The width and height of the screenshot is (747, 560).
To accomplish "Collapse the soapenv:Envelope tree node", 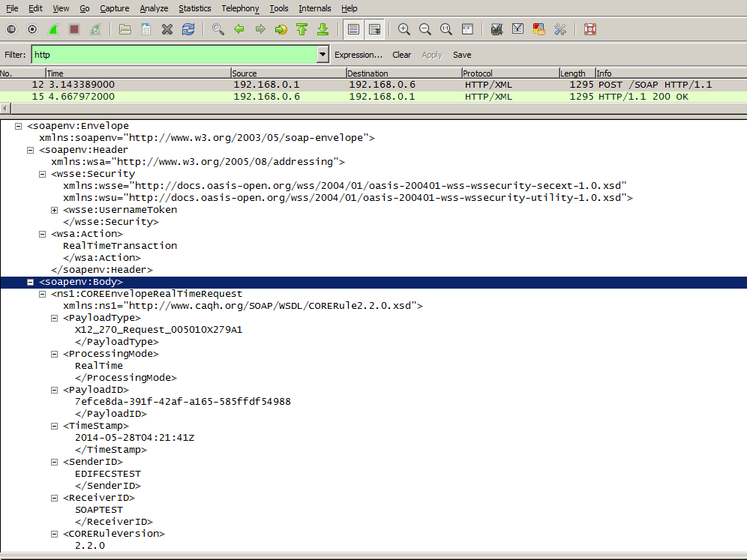I will tap(18, 126).
